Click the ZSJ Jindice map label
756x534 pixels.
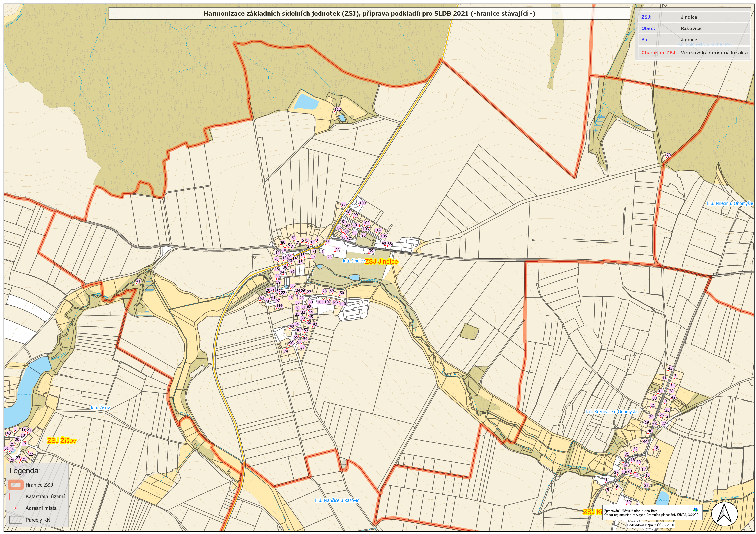click(x=381, y=262)
